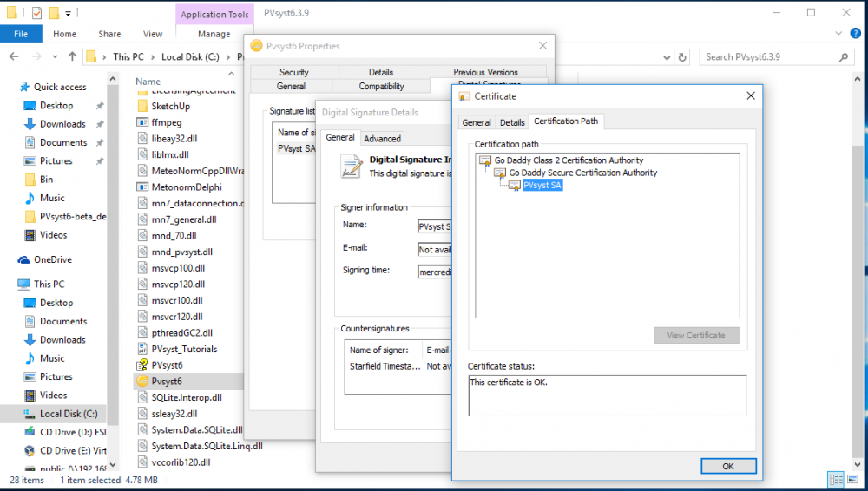The width and height of the screenshot is (868, 491).
Task: Open Quick access in navigation pane
Action: coord(60,87)
